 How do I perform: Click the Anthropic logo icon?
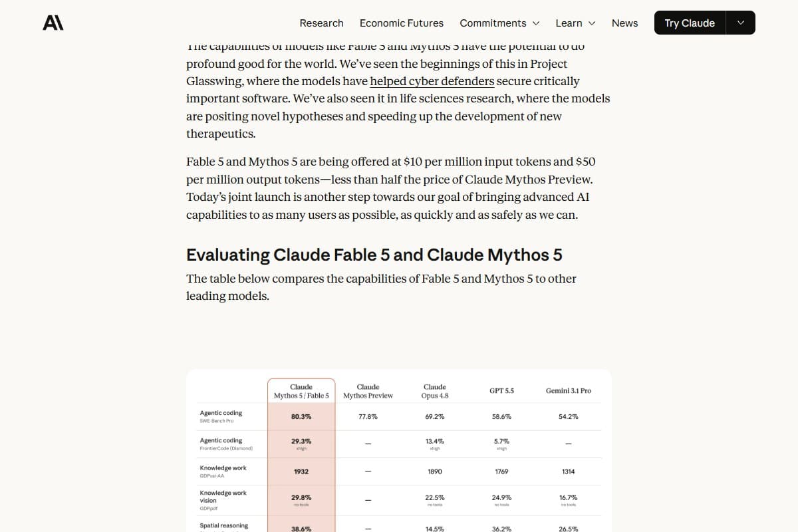point(53,23)
